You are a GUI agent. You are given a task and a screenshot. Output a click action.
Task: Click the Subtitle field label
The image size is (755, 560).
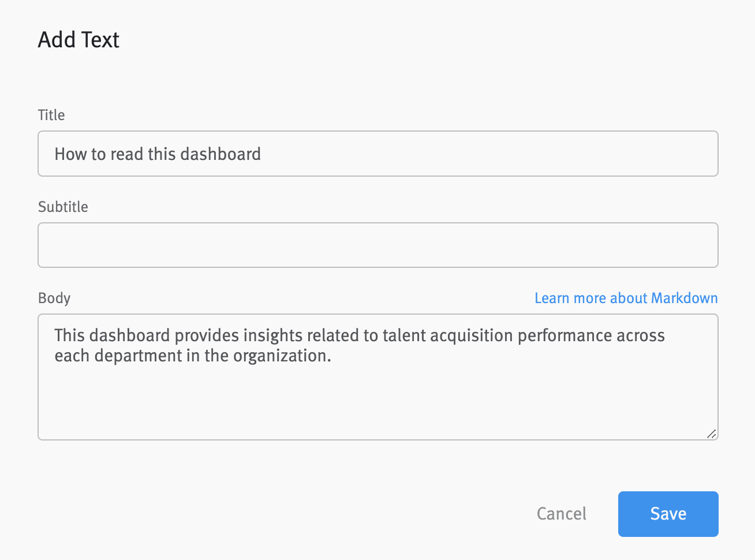coord(63,207)
